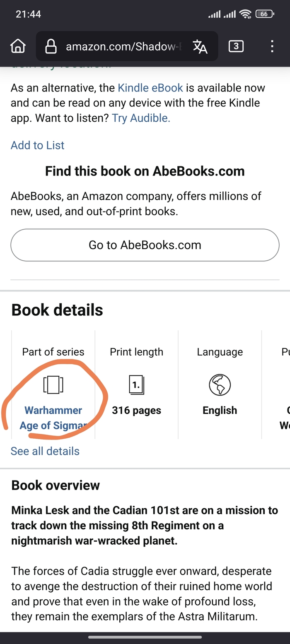
Task: Tap the print length page icon
Action: tap(136, 384)
